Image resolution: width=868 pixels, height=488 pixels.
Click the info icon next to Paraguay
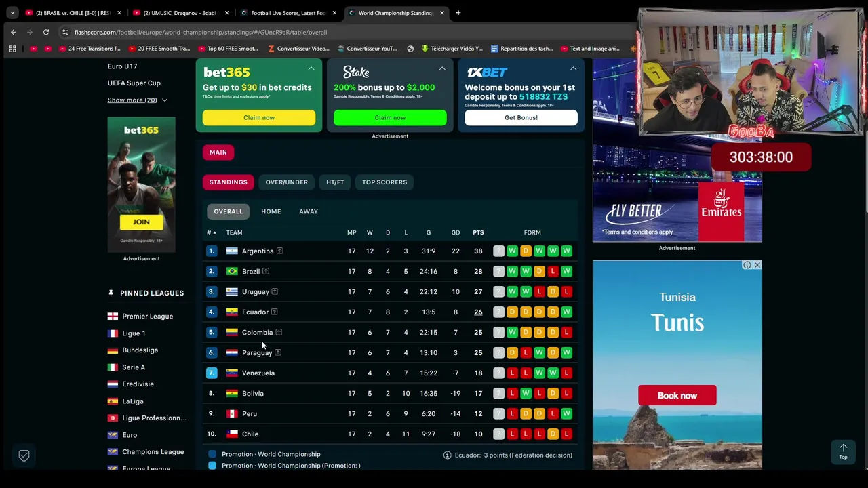click(278, 353)
